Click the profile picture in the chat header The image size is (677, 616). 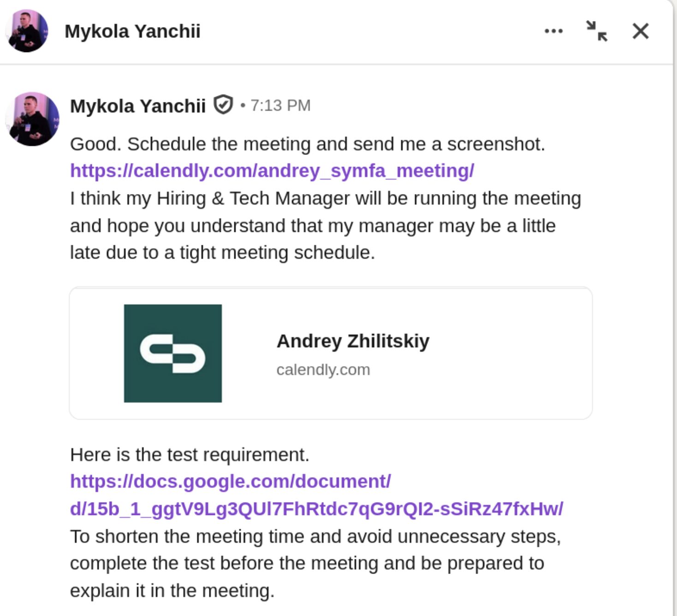(x=28, y=31)
